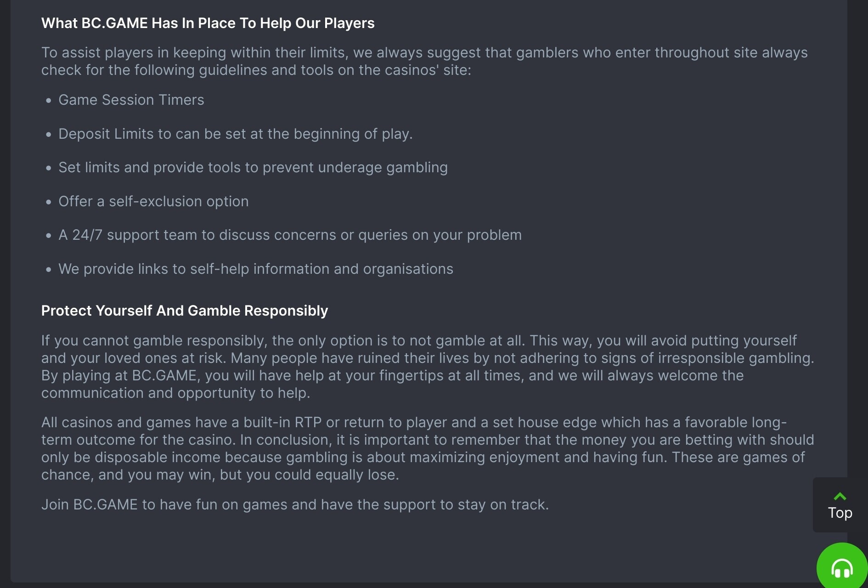Click the 'What BC.GAME Has In Place' heading
The image size is (868, 588).
tap(208, 23)
